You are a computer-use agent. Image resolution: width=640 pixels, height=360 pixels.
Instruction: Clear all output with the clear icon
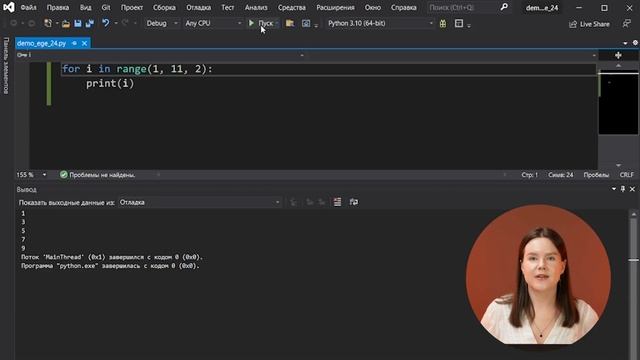point(337,202)
